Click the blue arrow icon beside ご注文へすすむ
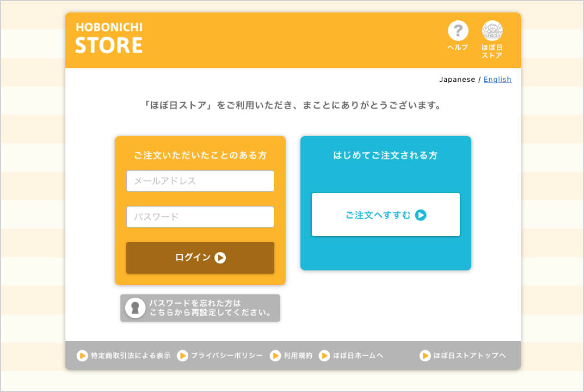This screenshot has width=584, height=392. [x=421, y=215]
